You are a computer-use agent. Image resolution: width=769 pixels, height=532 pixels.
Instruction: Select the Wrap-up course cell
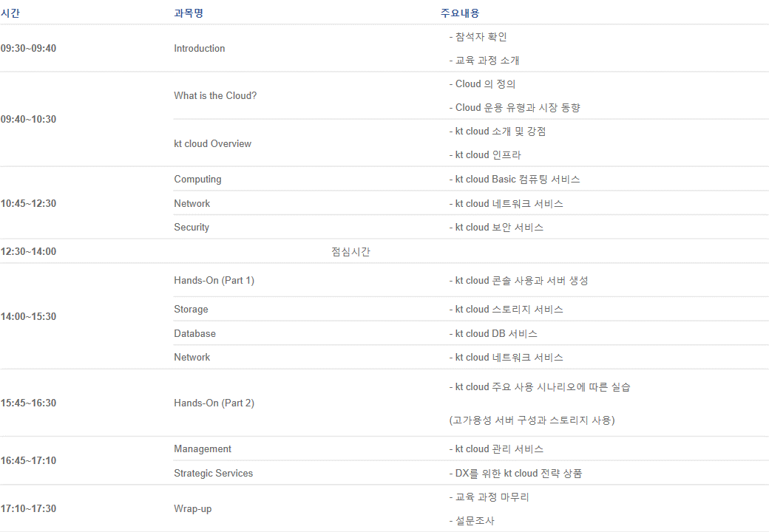click(x=193, y=508)
